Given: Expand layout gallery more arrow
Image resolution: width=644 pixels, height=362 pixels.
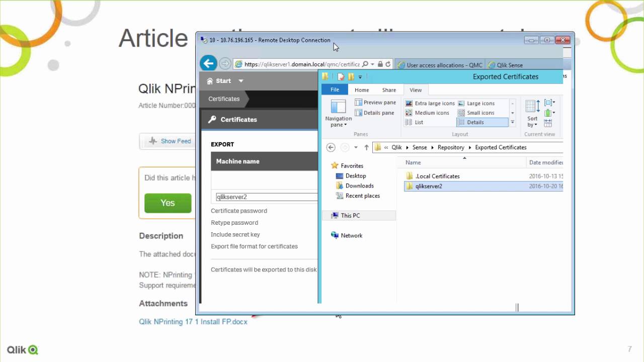Looking at the screenshot, I should click(513, 122).
